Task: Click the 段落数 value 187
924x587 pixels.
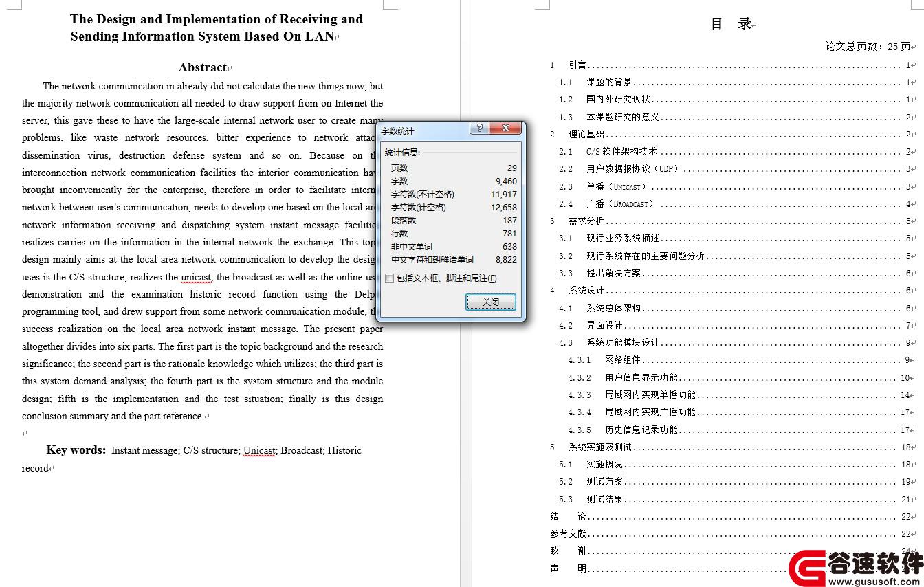Action: pos(509,220)
